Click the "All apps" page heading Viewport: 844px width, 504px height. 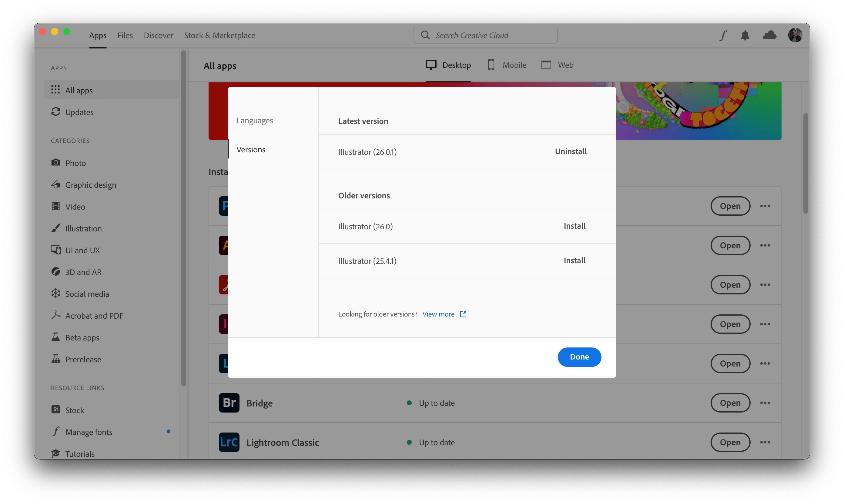pos(220,66)
